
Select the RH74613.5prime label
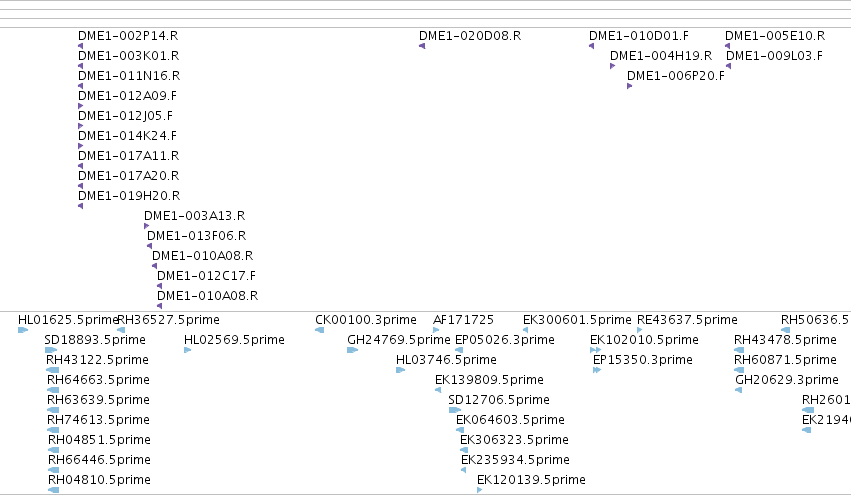tap(98, 420)
